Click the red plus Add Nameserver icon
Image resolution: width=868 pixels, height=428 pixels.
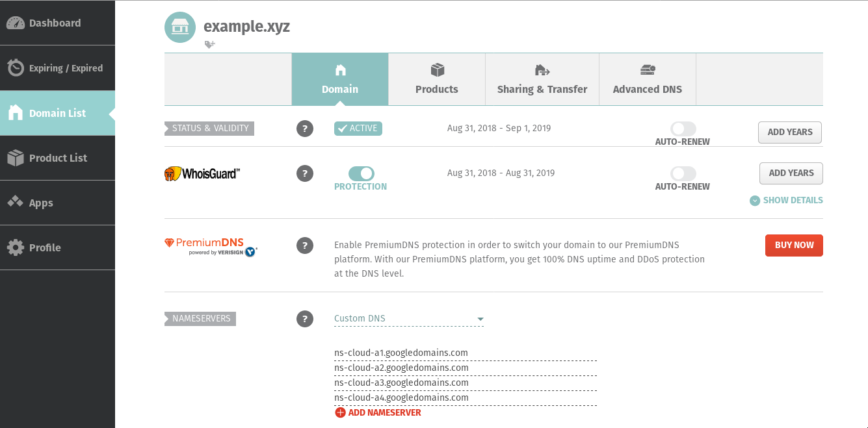click(x=340, y=412)
